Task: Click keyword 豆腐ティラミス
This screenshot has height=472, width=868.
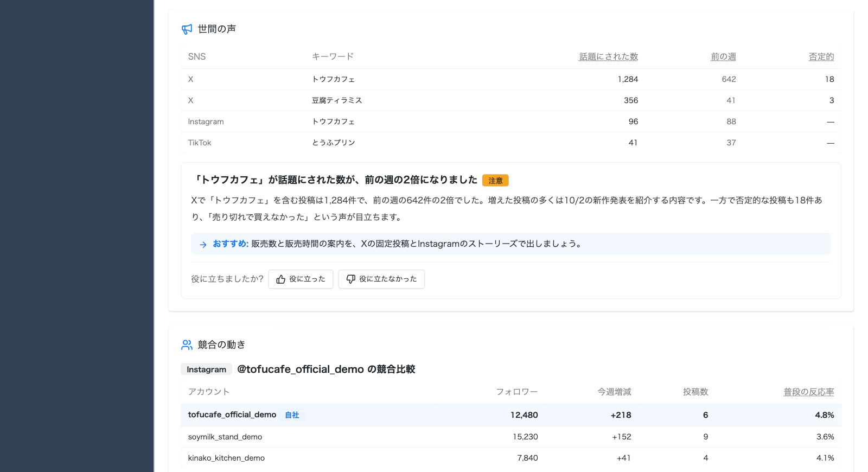Action: tap(337, 100)
